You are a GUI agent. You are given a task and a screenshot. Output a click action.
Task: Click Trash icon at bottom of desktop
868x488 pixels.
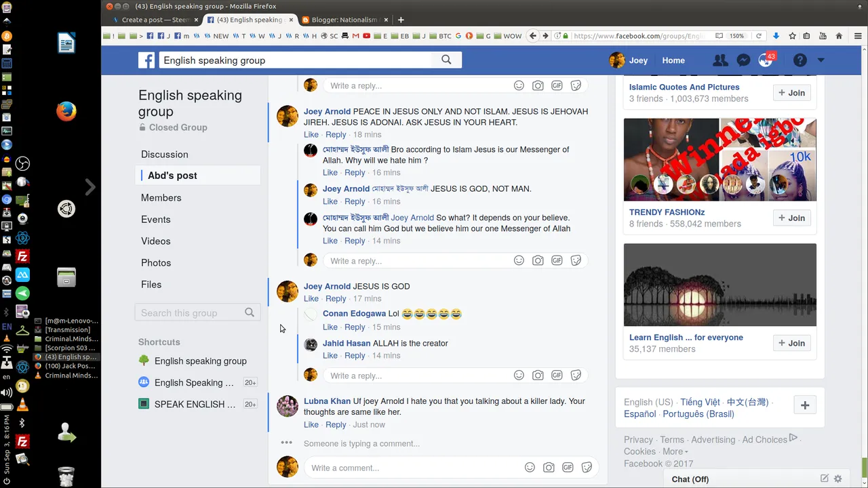(x=66, y=476)
